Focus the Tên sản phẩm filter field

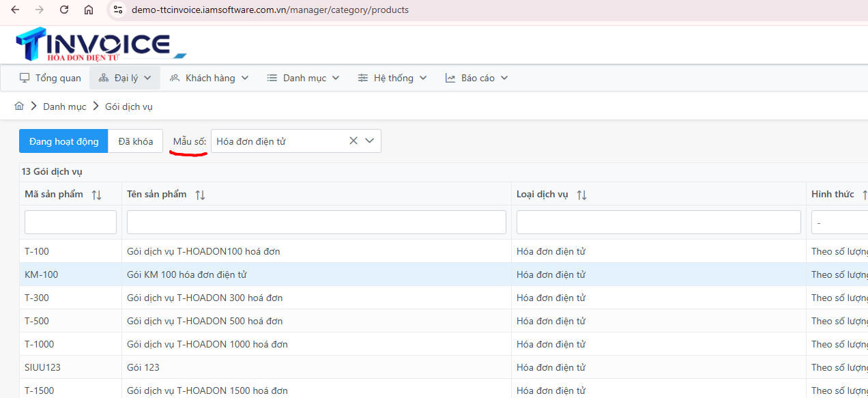[317, 223]
